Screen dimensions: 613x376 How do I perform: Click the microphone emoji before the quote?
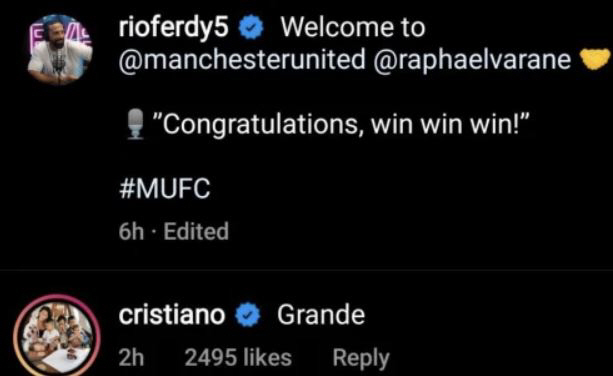(x=136, y=124)
